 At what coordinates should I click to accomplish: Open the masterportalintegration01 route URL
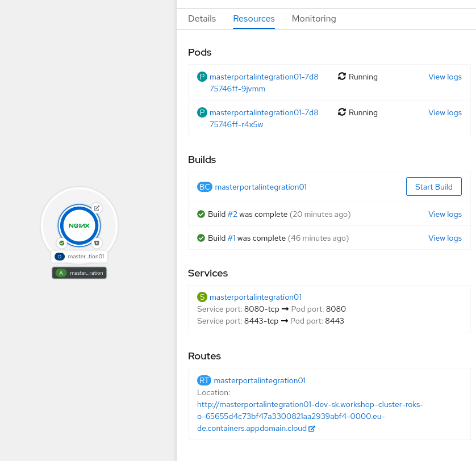pyautogui.click(x=310, y=404)
